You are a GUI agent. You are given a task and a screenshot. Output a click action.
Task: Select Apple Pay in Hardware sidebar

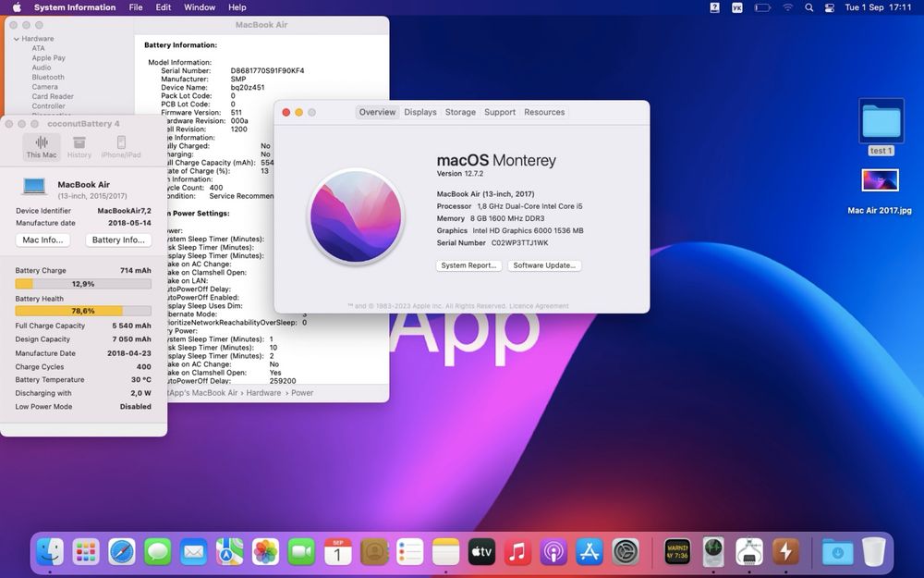48,57
